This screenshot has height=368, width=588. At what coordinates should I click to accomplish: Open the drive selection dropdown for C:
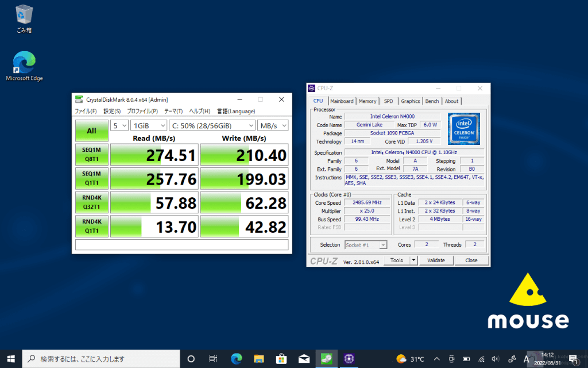click(210, 125)
